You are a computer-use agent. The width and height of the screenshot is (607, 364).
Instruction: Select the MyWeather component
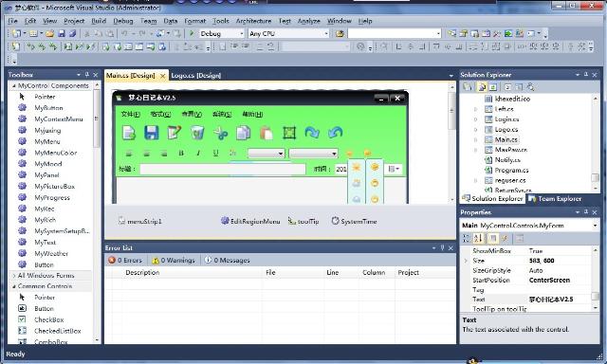[51, 253]
